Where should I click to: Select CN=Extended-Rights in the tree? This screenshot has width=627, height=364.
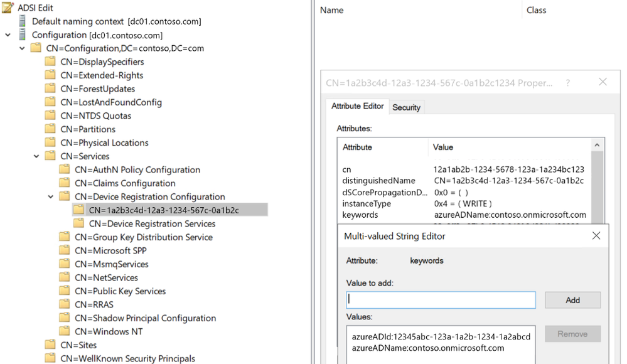[102, 75]
